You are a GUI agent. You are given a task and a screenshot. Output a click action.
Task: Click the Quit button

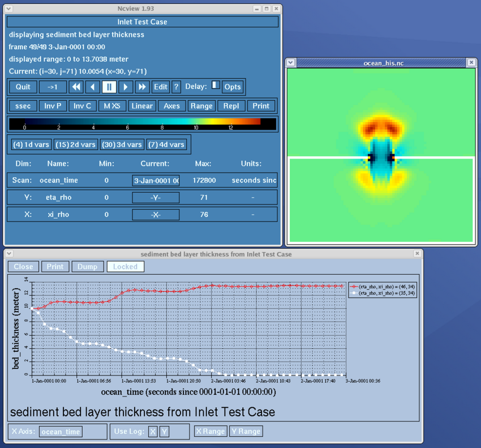23,87
